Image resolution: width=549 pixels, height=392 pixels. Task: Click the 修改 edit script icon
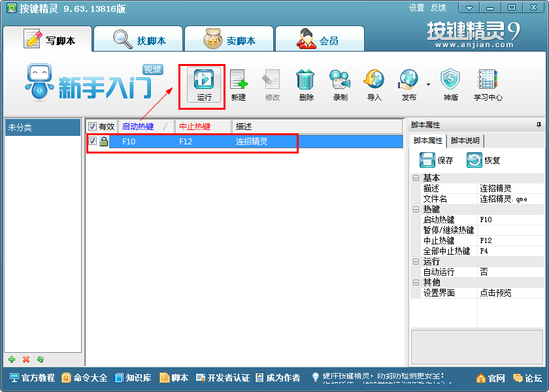pos(273,81)
